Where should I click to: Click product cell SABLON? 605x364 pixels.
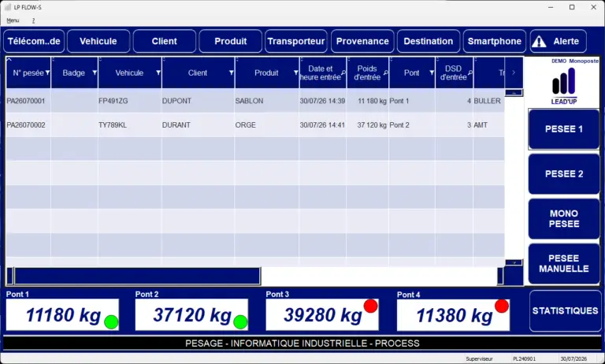249,101
